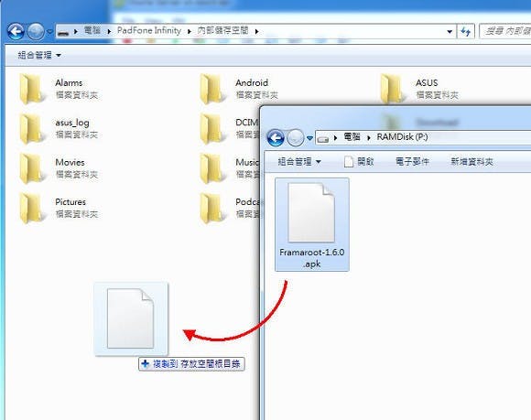Expand recent pages dropdown in RAMDisk window

pos(309,138)
